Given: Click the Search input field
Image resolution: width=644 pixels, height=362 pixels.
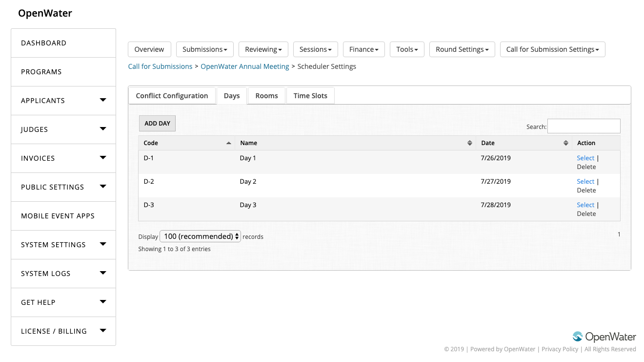Looking at the screenshot, I should tap(584, 126).
